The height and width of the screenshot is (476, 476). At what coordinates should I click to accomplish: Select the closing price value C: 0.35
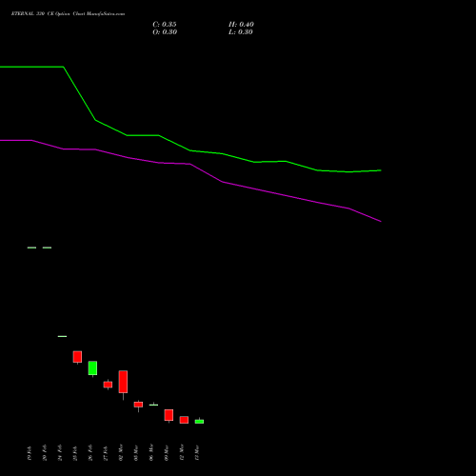(165, 25)
